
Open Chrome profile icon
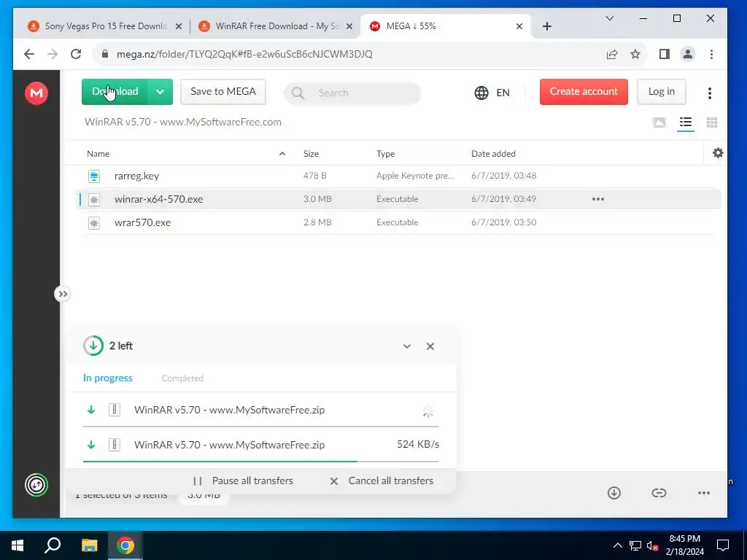click(688, 54)
